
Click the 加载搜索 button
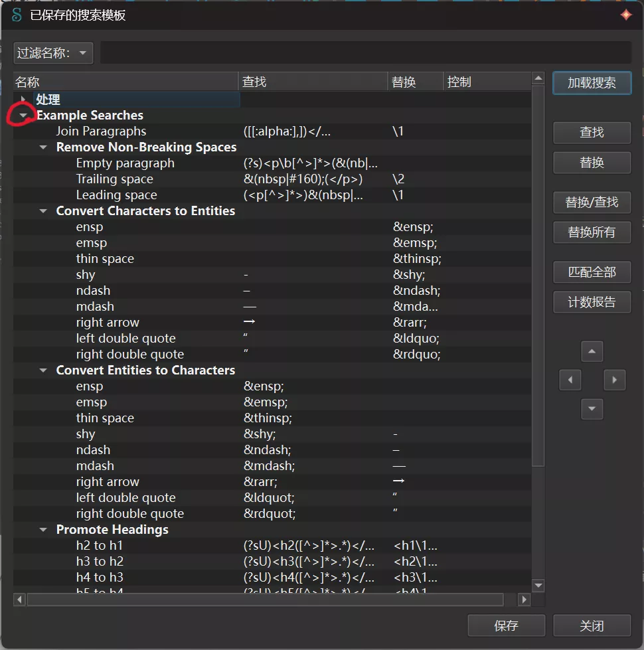coord(591,83)
